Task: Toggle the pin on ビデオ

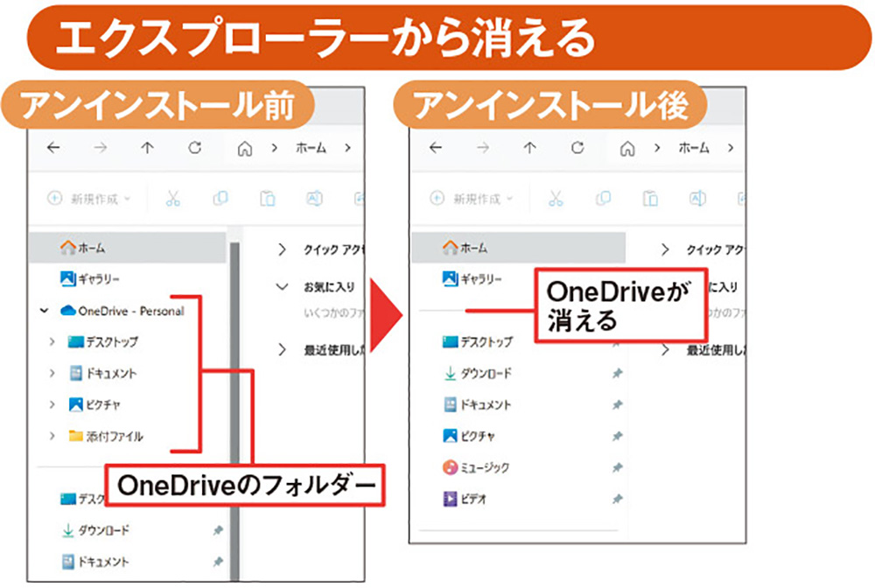Action: click(x=618, y=498)
